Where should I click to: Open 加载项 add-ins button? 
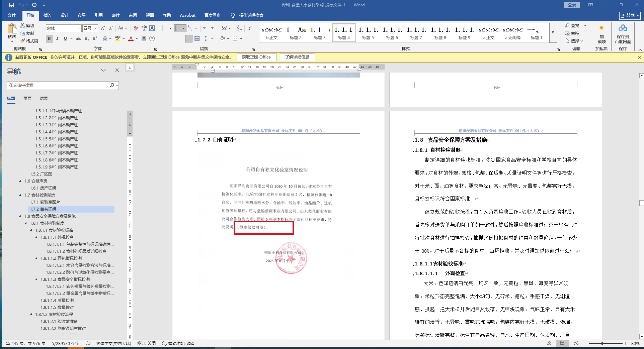pyautogui.click(x=601, y=34)
